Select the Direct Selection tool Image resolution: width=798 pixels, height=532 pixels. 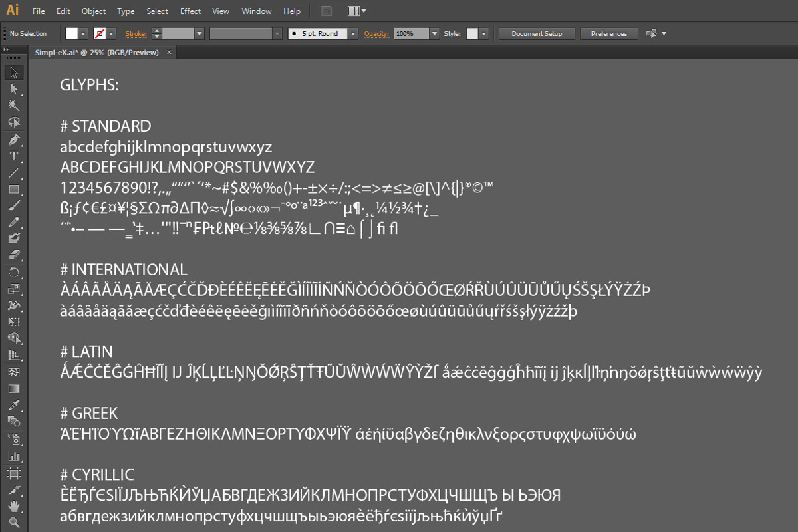pos(14,89)
